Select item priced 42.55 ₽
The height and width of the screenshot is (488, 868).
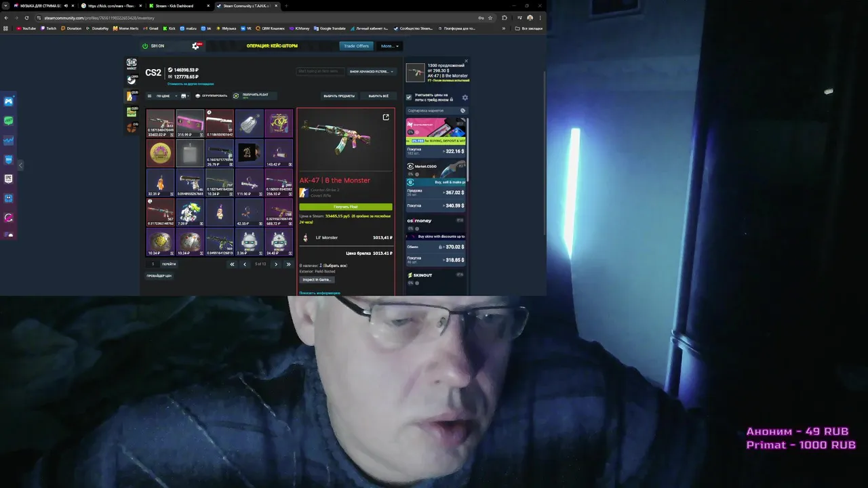249,212
